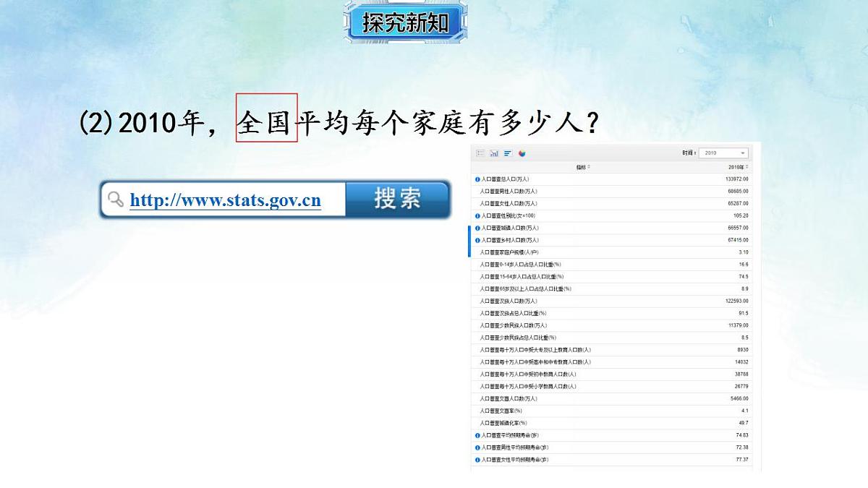Screen dimensions: 868x488
Task: Click info icon beside 人口普查总人口(万人)
Action: click(477, 179)
